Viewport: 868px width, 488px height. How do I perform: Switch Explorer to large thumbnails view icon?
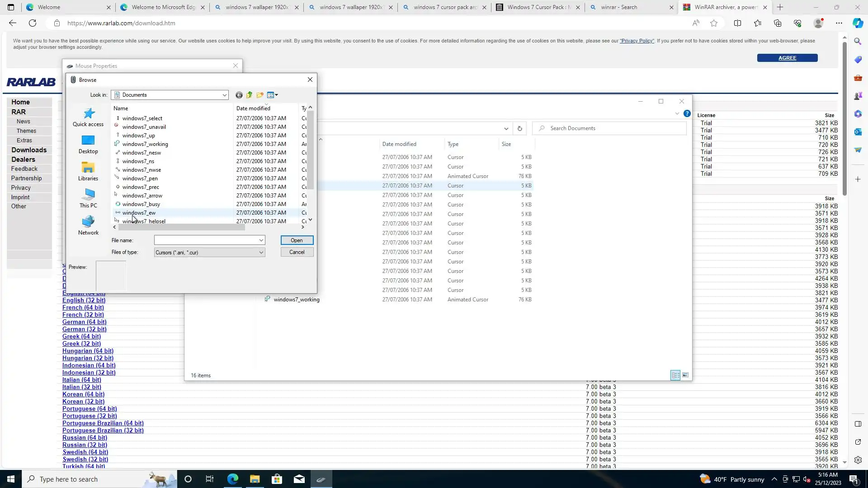pyautogui.click(x=685, y=375)
